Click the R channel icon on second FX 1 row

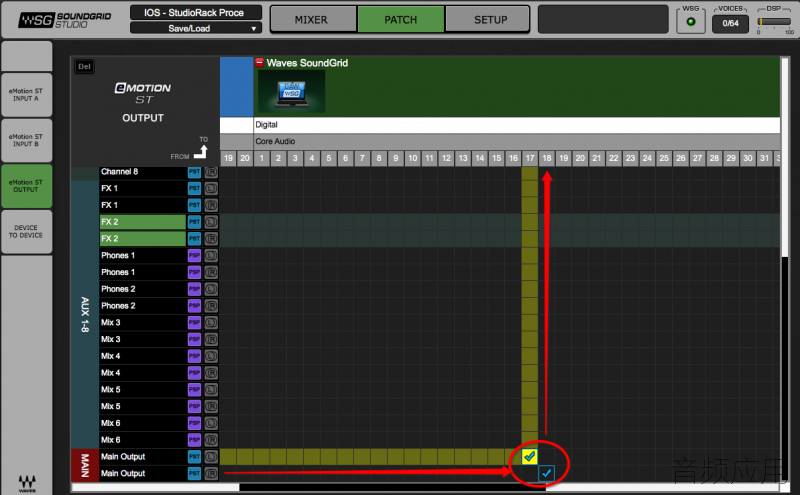[x=211, y=205]
